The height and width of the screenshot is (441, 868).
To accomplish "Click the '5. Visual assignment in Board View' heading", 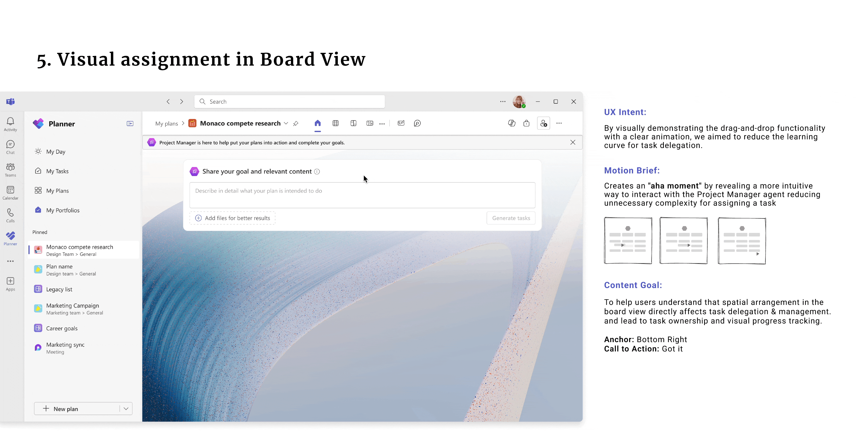I will tap(201, 60).
